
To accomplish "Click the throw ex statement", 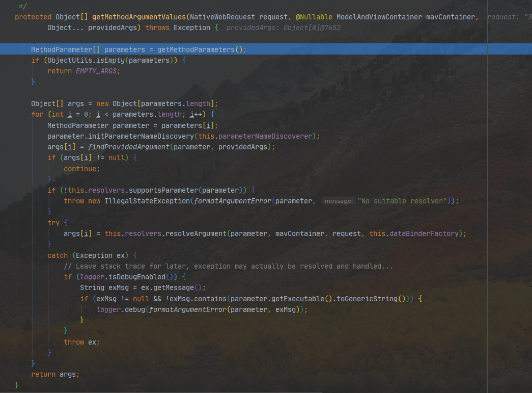I will [82, 343].
